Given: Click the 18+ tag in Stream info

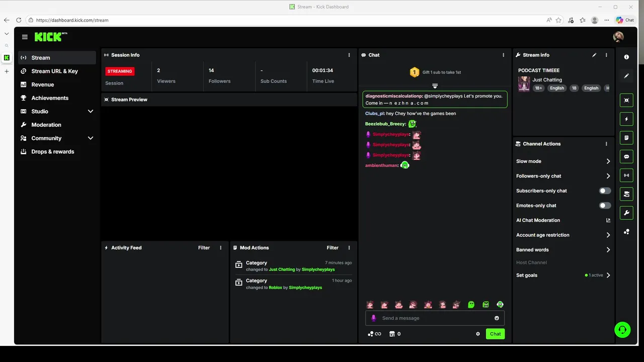Looking at the screenshot, I should click(x=538, y=88).
